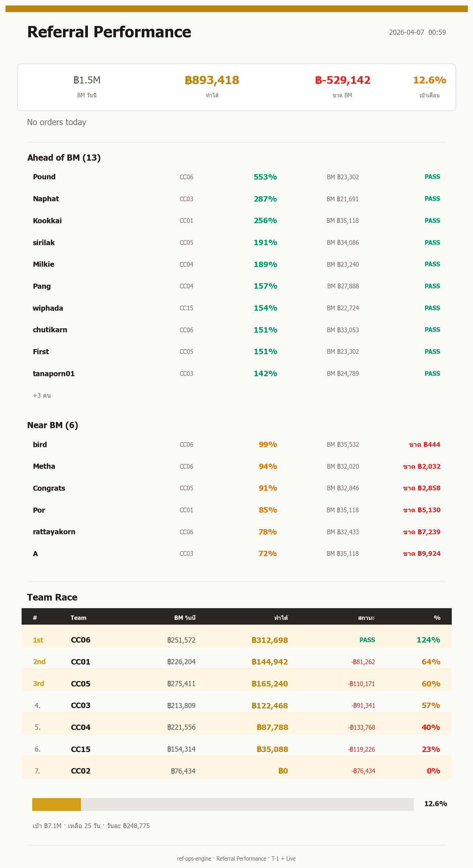
Task: Select the CC02 team row
Action: coord(236,771)
